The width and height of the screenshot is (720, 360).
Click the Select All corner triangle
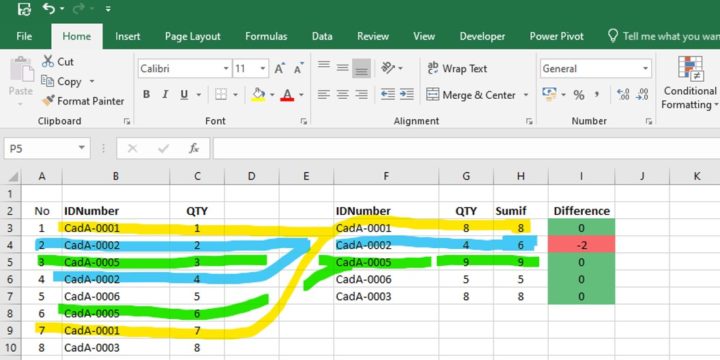coord(13,176)
